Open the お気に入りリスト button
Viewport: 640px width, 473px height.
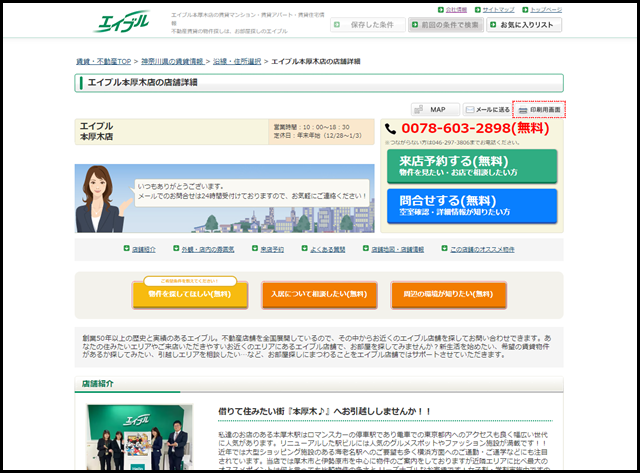pos(524,25)
